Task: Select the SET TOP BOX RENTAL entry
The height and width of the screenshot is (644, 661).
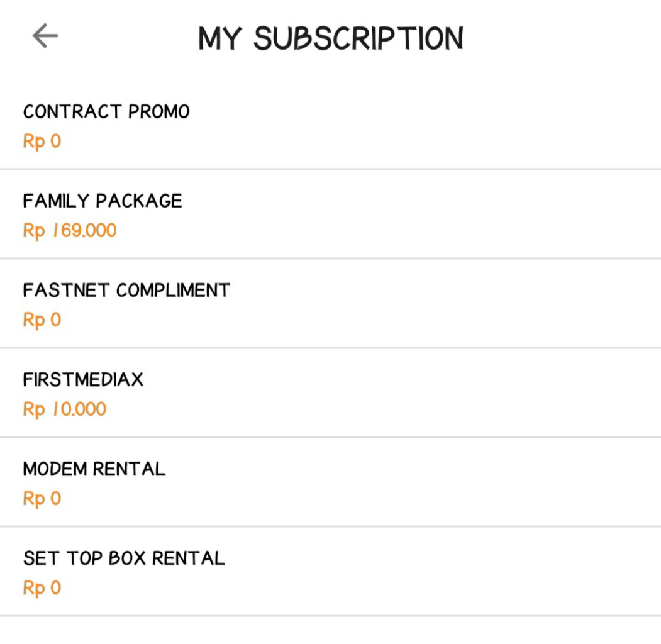Action: pos(124,558)
